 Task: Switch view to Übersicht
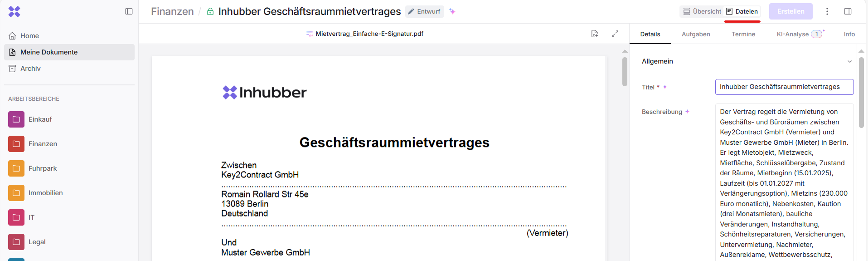click(702, 11)
